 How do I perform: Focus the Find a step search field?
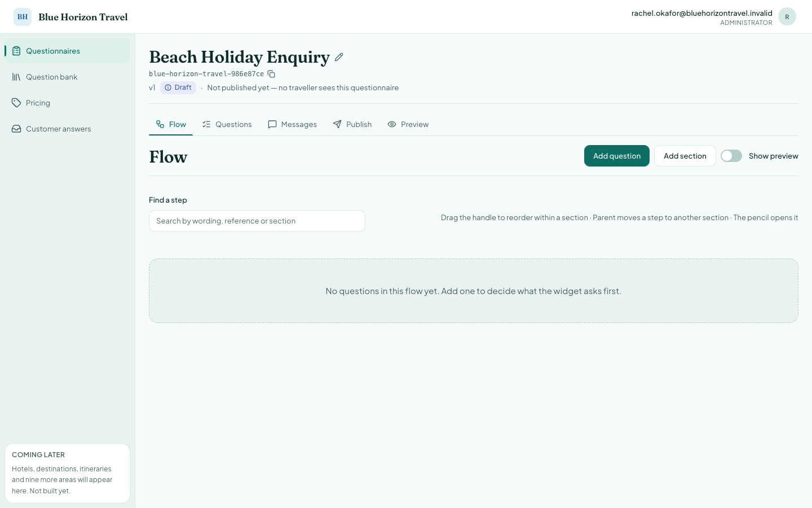(x=257, y=221)
